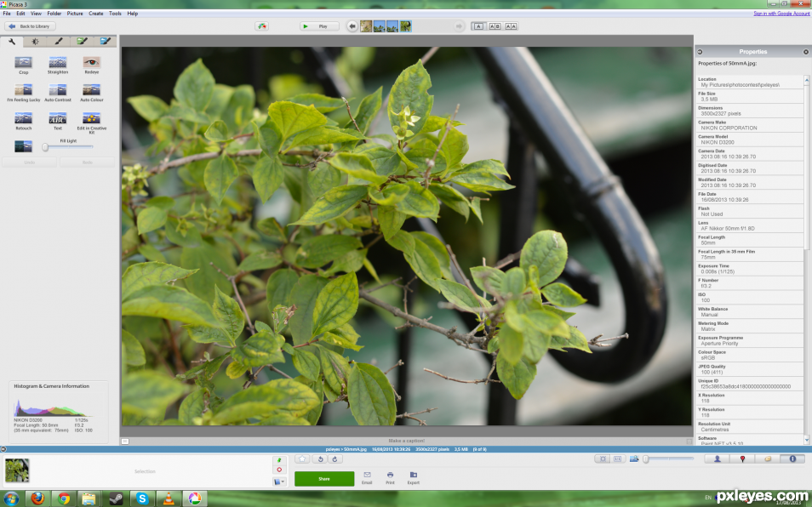
Task: Apply I'm Feeling Lucky auto-fix
Action: 23,93
